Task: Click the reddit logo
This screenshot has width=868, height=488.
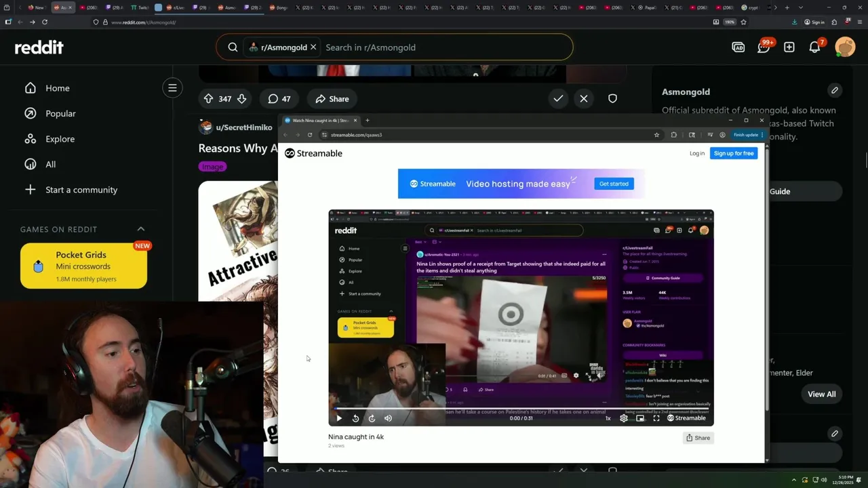Action: pyautogui.click(x=39, y=47)
